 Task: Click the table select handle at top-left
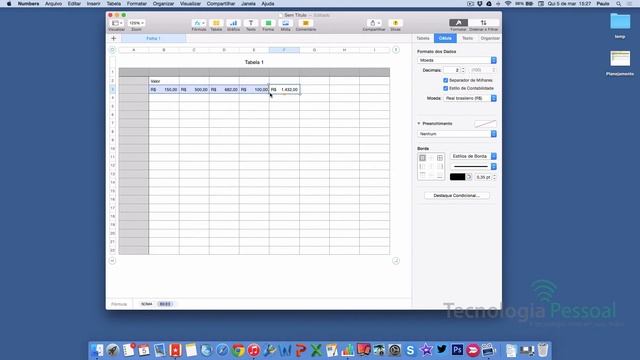[112, 50]
